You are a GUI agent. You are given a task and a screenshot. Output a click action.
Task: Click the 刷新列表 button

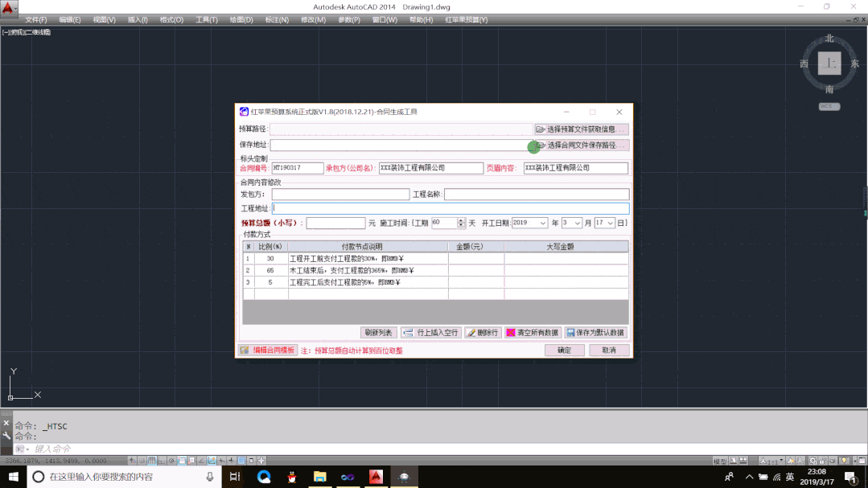click(379, 333)
